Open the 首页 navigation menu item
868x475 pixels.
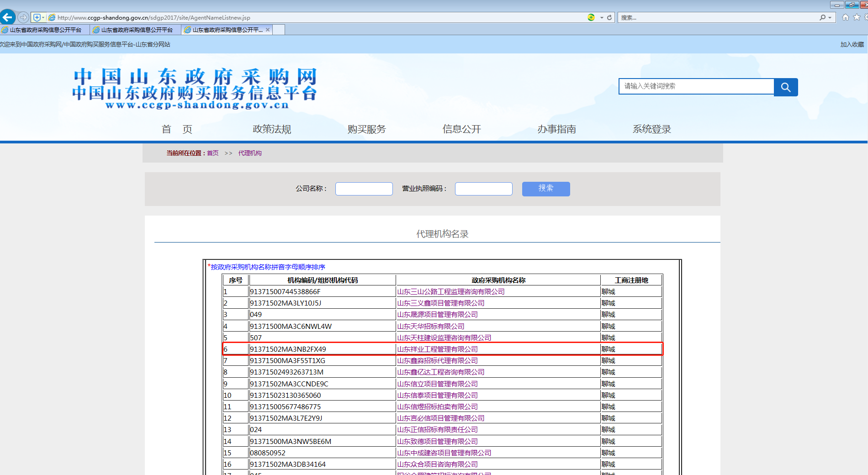177,129
